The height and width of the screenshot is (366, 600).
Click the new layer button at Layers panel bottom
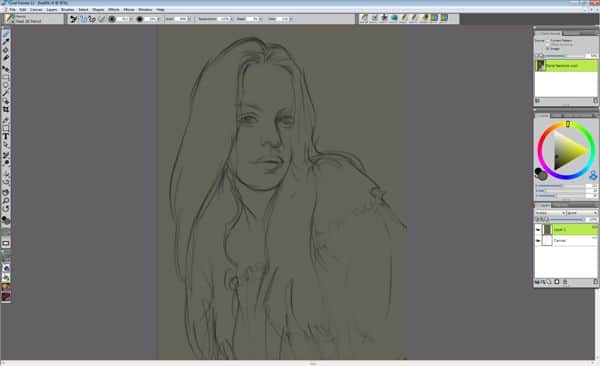pos(557,282)
